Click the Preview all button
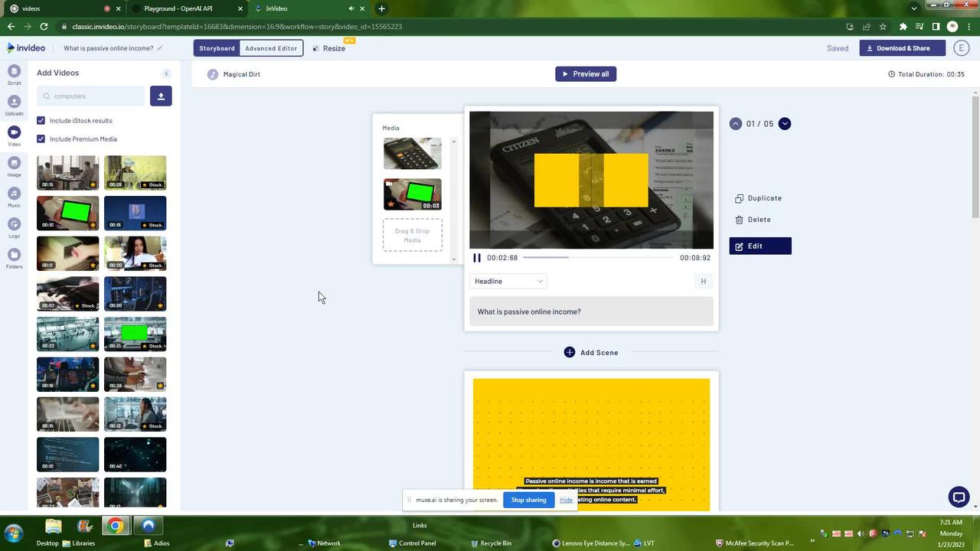The image size is (980, 551). 586,73
